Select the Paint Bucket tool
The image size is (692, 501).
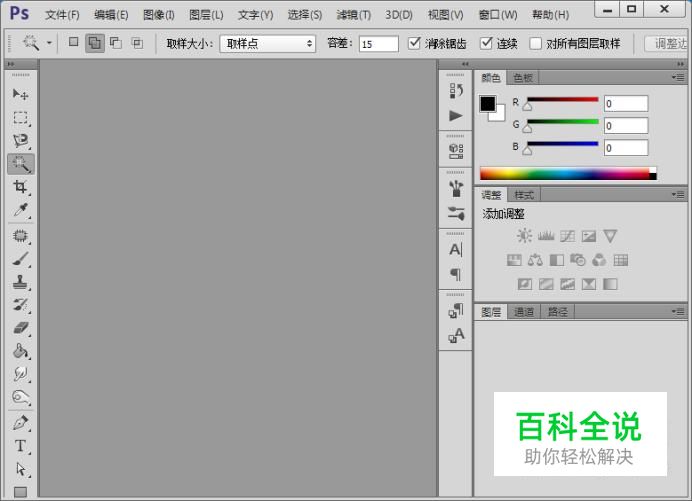[x=20, y=351]
